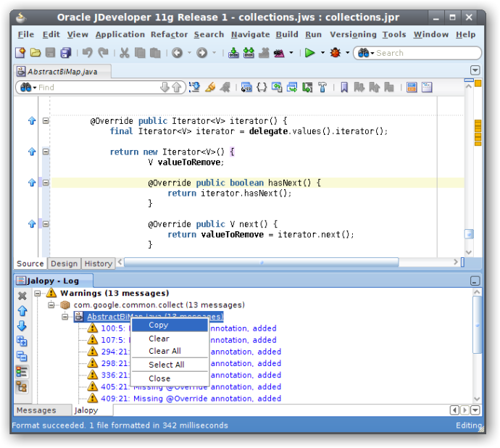Image resolution: width=500 pixels, height=448 pixels.
Task: Click the Find Previous up arrow
Action: pos(176,87)
